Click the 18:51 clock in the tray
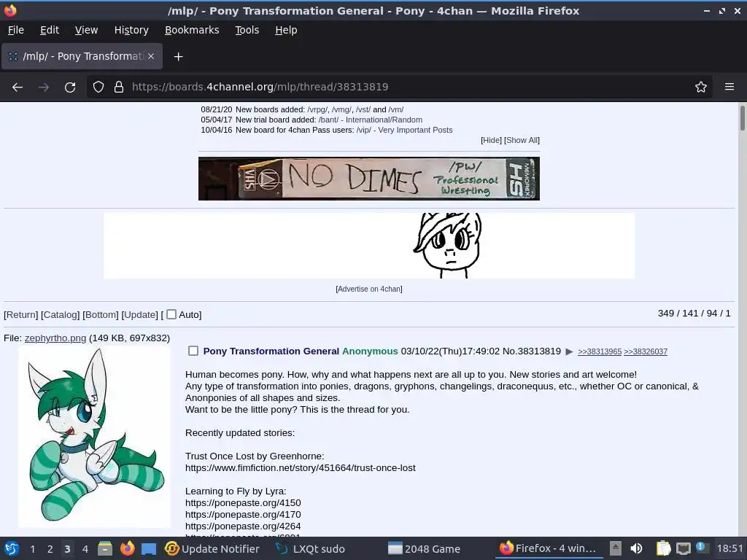The image size is (747, 560). pyautogui.click(x=729, y=548)
